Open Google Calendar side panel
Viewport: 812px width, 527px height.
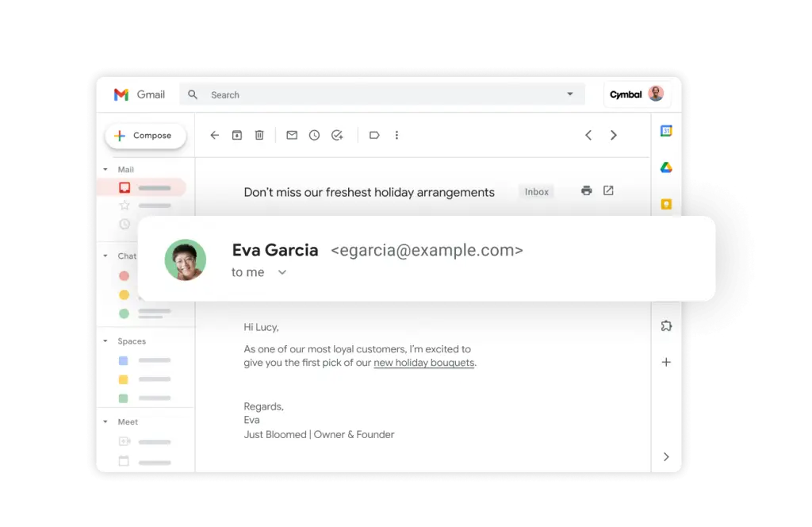(x=666, y=131)
